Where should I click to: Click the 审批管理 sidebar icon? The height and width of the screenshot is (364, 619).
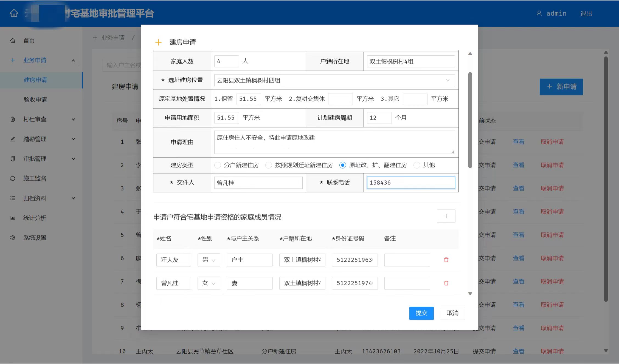pyautogui.click(x=13, y=159)
